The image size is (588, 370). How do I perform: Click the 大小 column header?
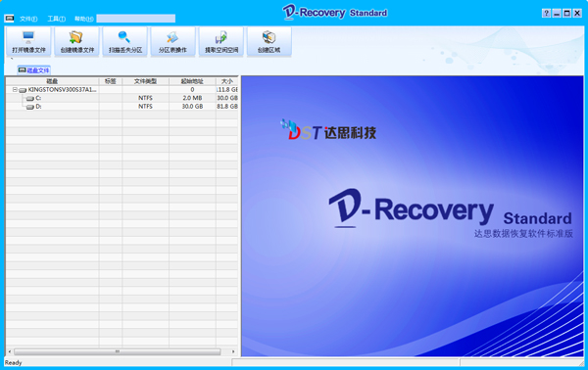coord(227,81)
